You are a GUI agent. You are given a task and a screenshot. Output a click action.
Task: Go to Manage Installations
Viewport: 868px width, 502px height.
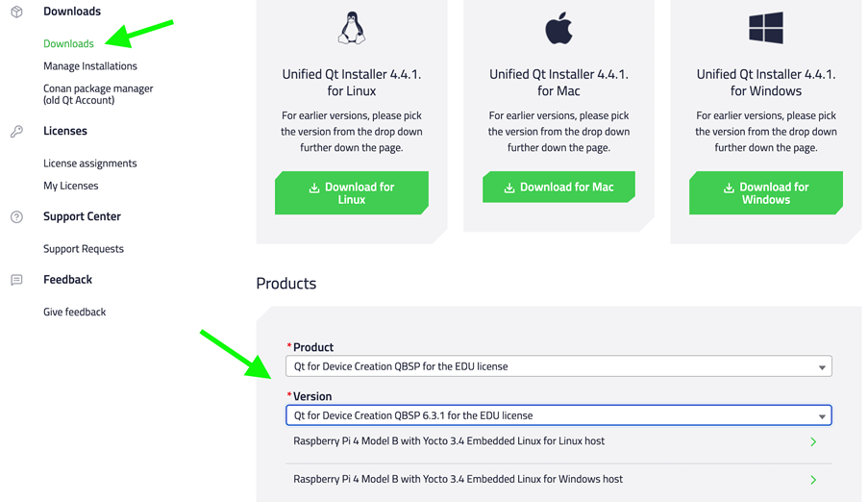(x=90, y=66)
